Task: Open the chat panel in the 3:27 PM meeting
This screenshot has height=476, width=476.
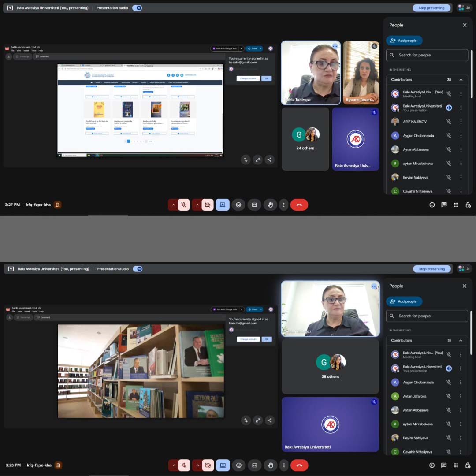Action: [444, 205]
